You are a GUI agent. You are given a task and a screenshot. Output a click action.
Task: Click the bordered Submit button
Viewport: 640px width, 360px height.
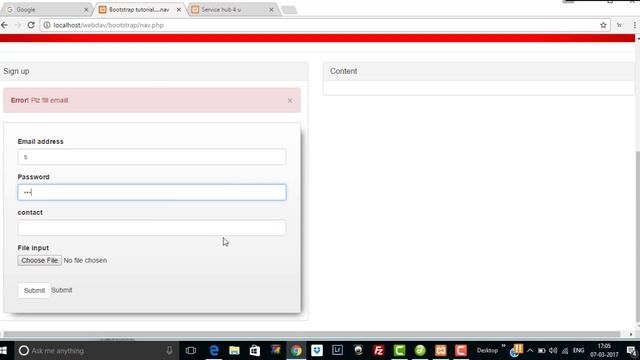[34, 290]
